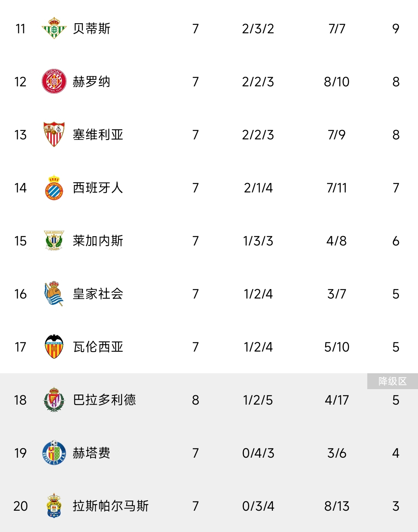
Task: Click 赫塔费 goals figure 3/6
Action: [337, 453]
